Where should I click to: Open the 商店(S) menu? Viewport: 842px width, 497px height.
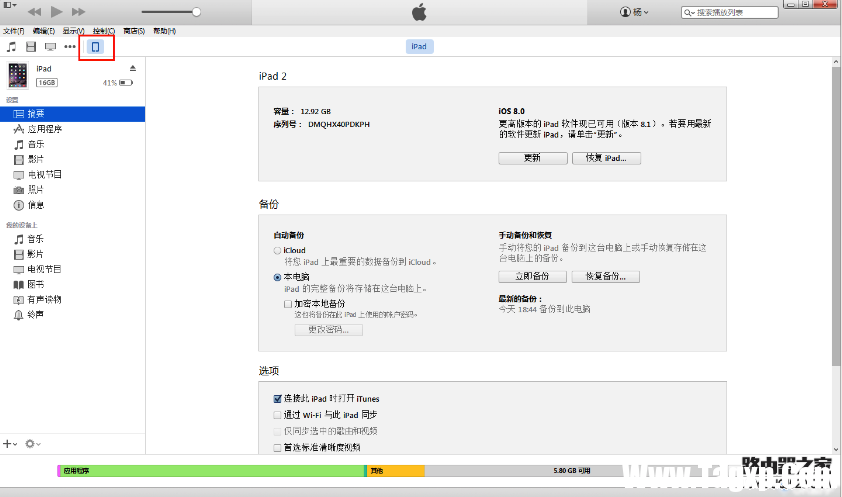tap(134, 31)
